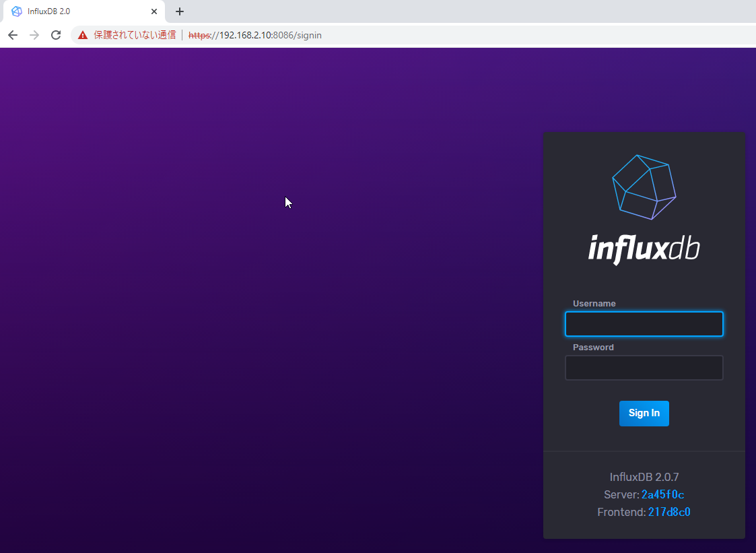Viewport: 756px width, 553px height.
Task: Click the InfluxDB 2.0.7 version text
Action: pos(644,478)
